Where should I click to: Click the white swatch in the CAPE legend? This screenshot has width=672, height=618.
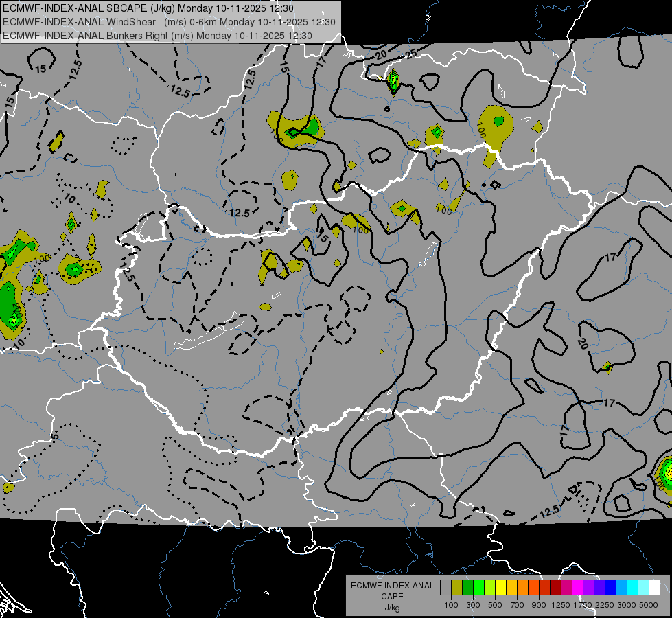(654, 587)
